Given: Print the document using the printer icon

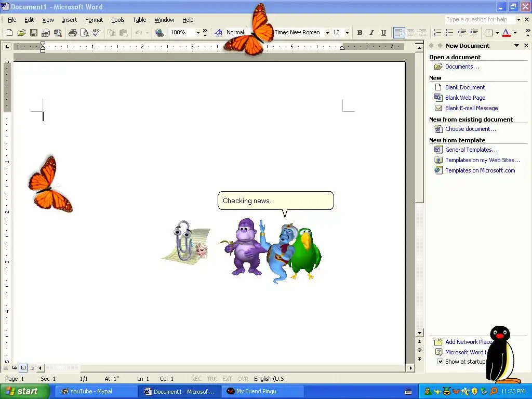Looking at the screenshot, I should 72,33.
